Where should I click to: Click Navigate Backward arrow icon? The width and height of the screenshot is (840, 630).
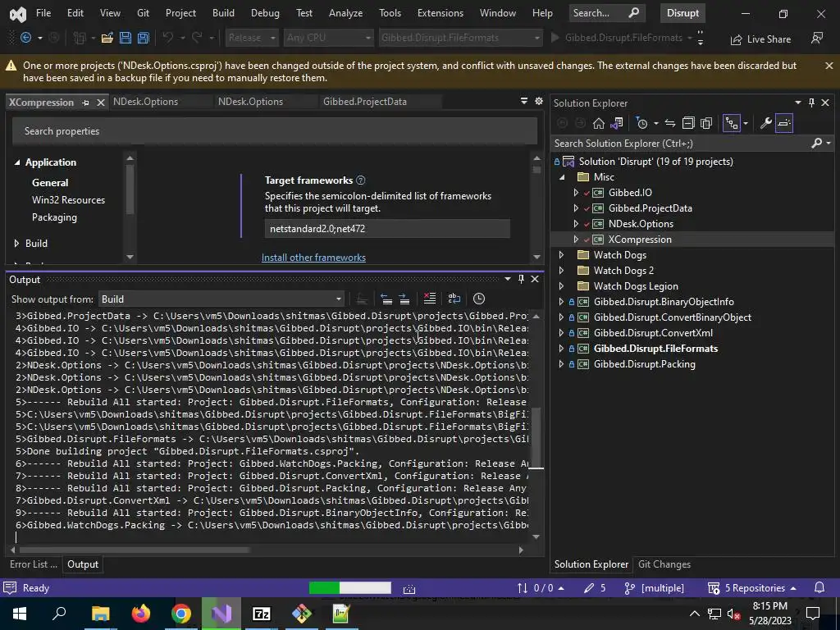tap(25, 38)
